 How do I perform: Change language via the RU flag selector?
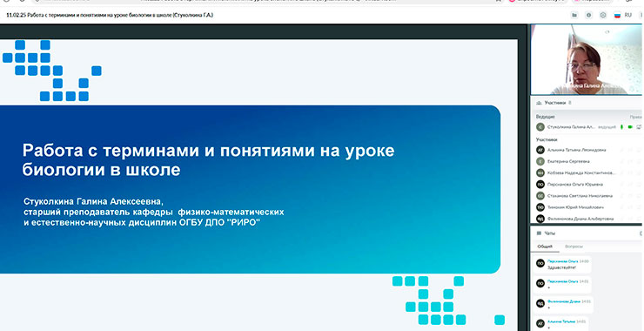coord(622,15)
